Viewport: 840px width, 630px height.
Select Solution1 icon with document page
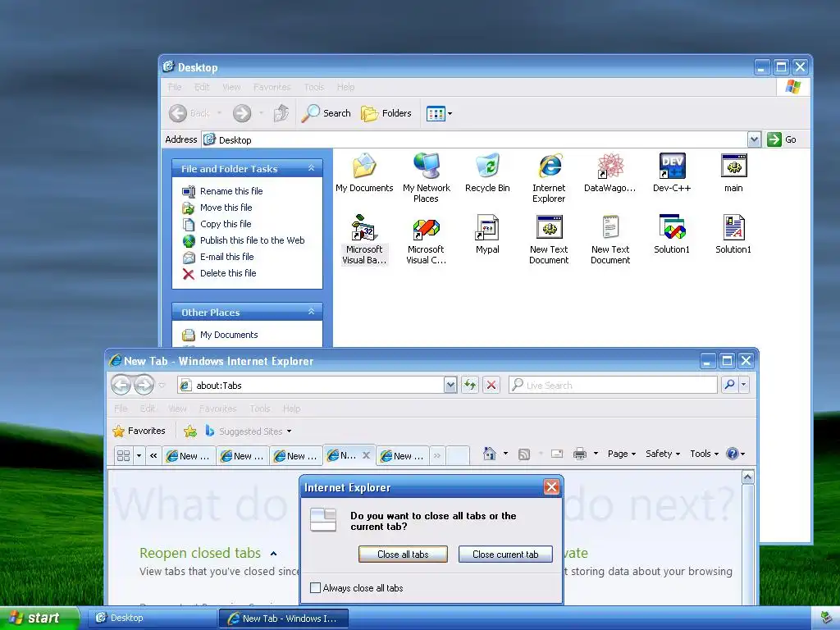click(x=733, y=234)
